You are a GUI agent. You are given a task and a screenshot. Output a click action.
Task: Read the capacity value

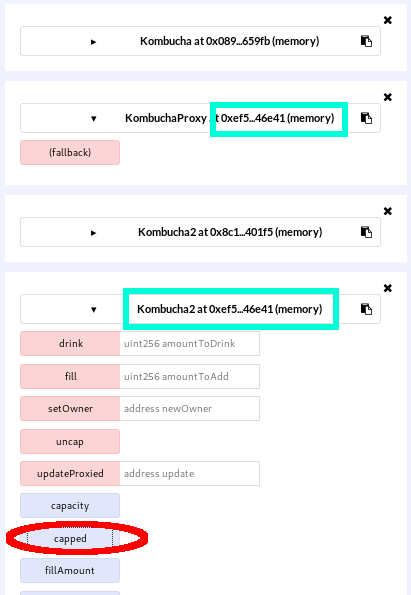[70, 506]
